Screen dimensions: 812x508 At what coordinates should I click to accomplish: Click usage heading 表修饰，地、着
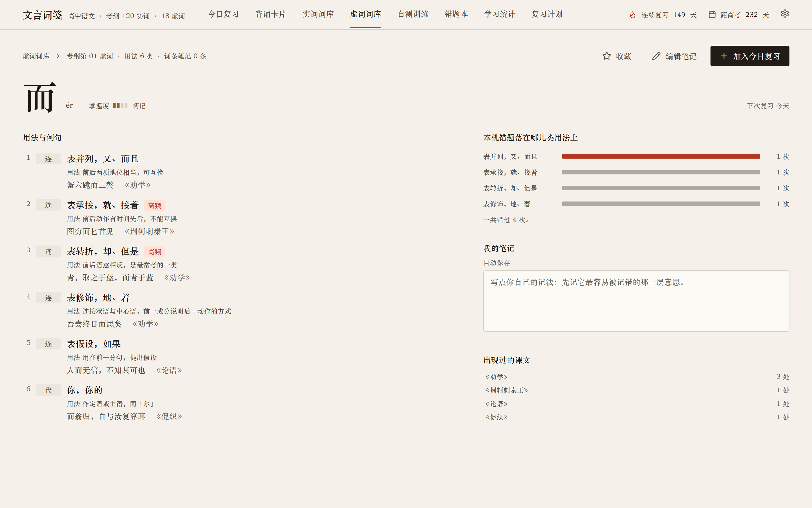pos(98,297)
